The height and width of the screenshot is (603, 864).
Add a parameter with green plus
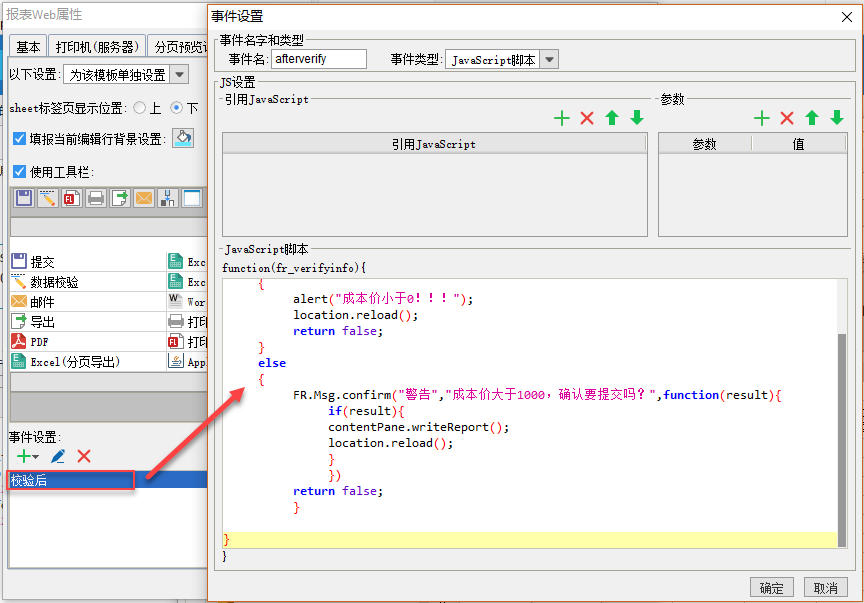point(762,118)
